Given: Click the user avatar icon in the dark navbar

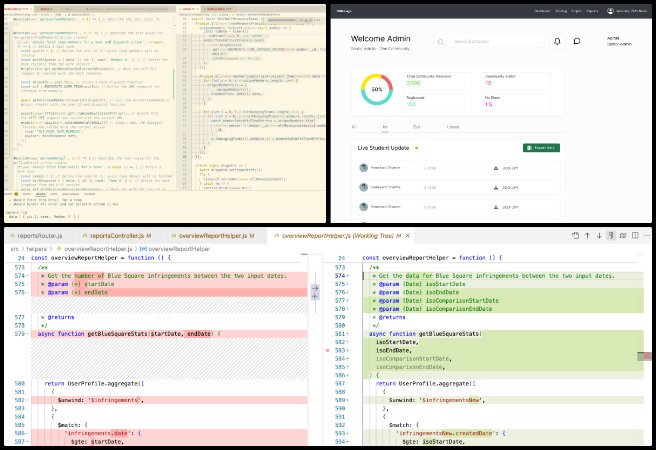Looking at the screenshot, I should (x=610, y=11).
